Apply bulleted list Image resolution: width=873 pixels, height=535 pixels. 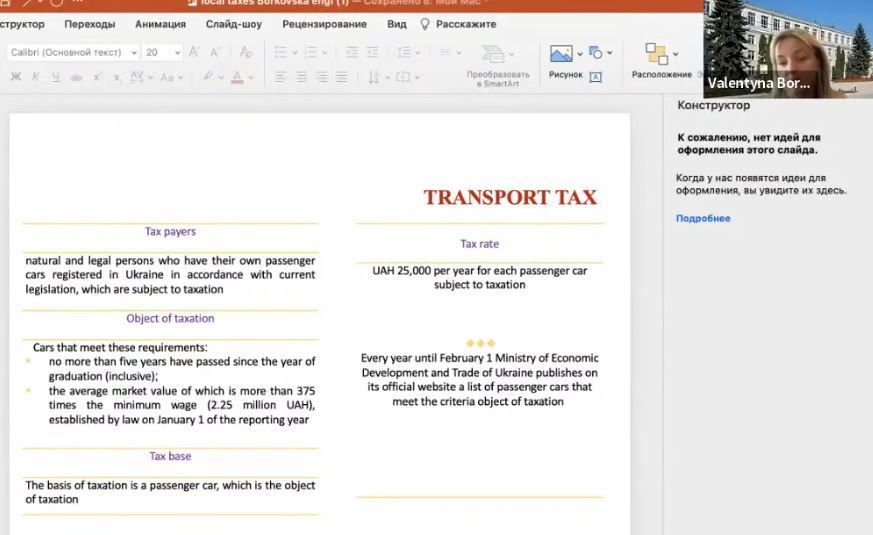click(281, 52)
